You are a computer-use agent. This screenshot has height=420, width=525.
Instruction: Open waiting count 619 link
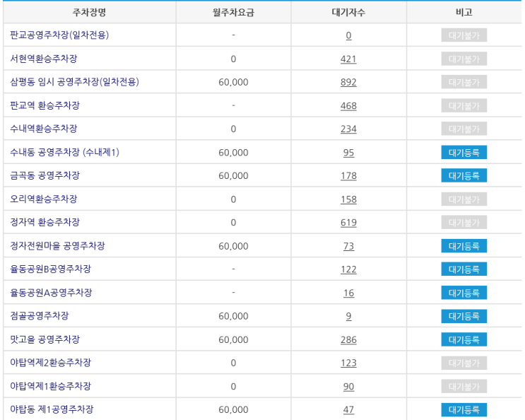coord(348,223)
